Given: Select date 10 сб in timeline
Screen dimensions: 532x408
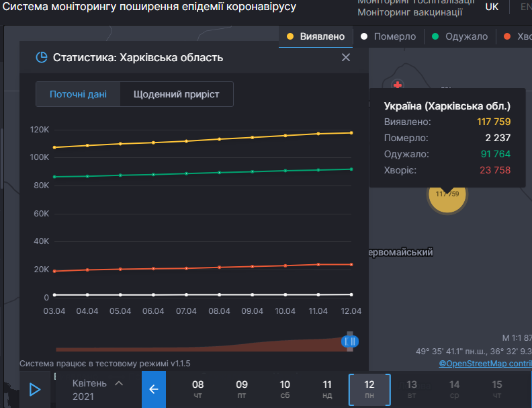Looking at the screenshot, I should [x=285, y=389].
